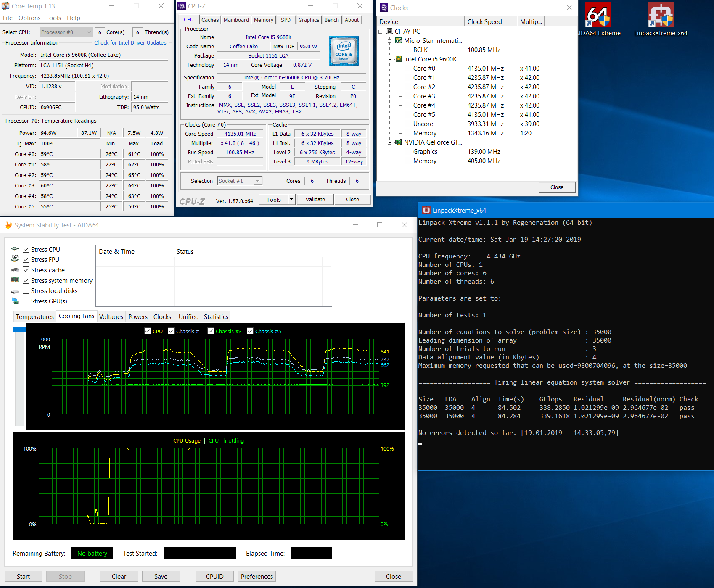This screenshot has width=714, height=588.
Task: Click the Stress GPU(s) monitor icon
Action: click(15, 301)
